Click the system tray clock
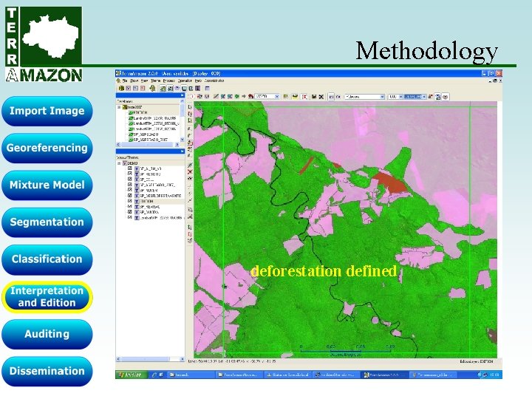Screen dimensions: 532x399 [x=494, y=375]
